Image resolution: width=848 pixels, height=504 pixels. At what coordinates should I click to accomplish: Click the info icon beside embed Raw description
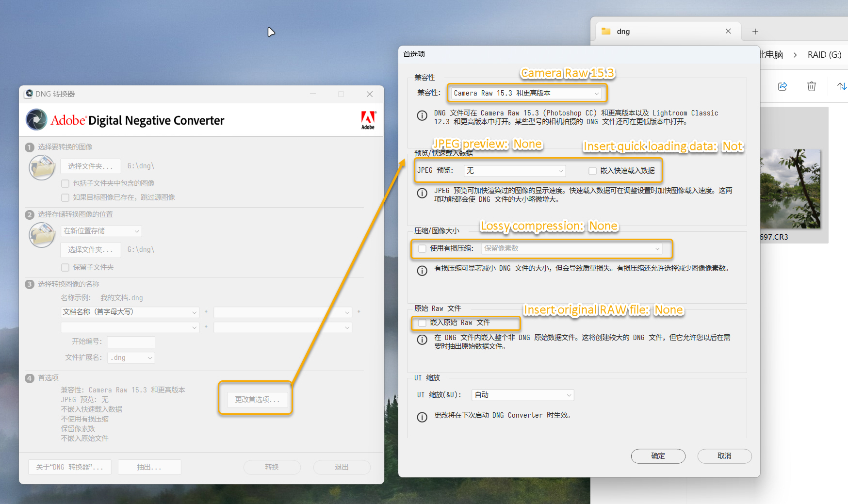[x=422, y=340]
